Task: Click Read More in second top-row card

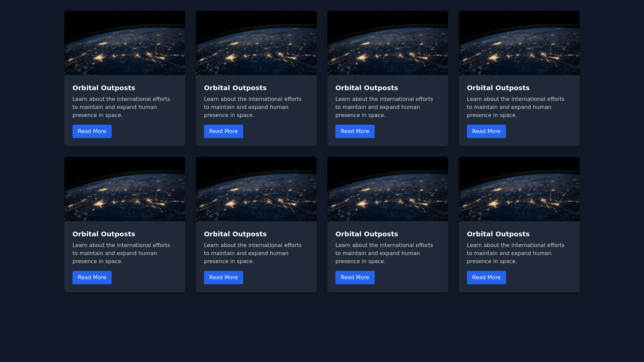Action: (x=223, y=131)
